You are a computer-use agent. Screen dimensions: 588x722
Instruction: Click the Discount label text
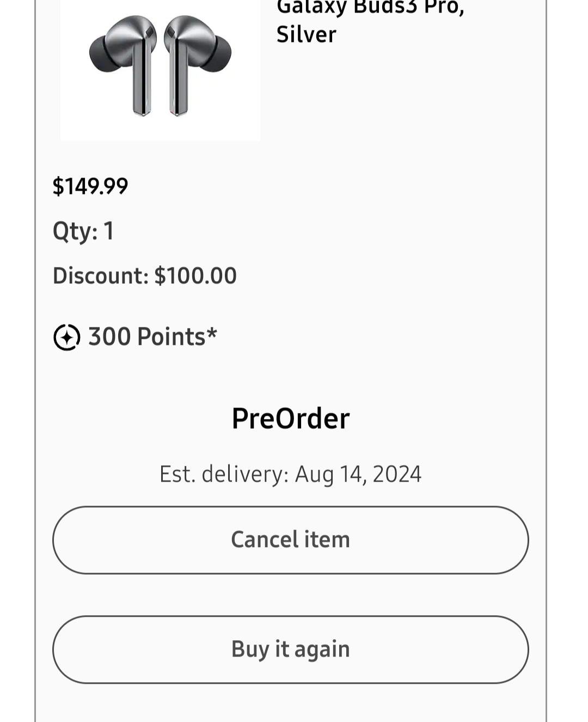coord(100,276)
